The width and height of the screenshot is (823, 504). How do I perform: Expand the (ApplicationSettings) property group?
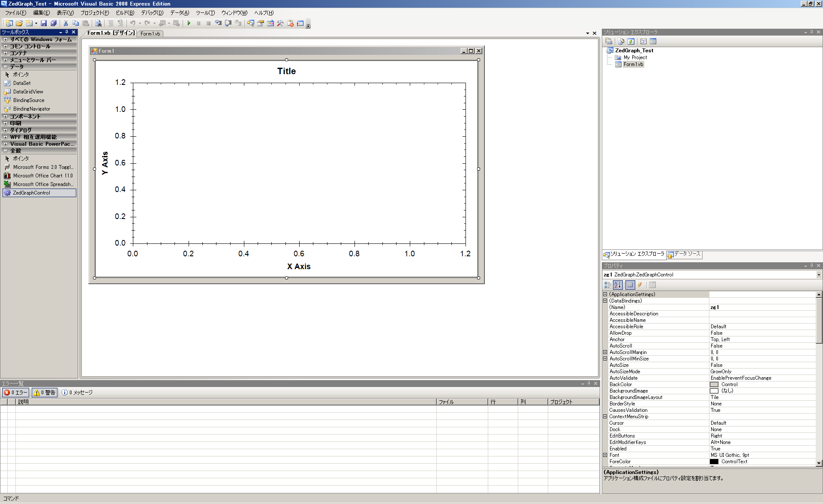(x=605, y=294)
